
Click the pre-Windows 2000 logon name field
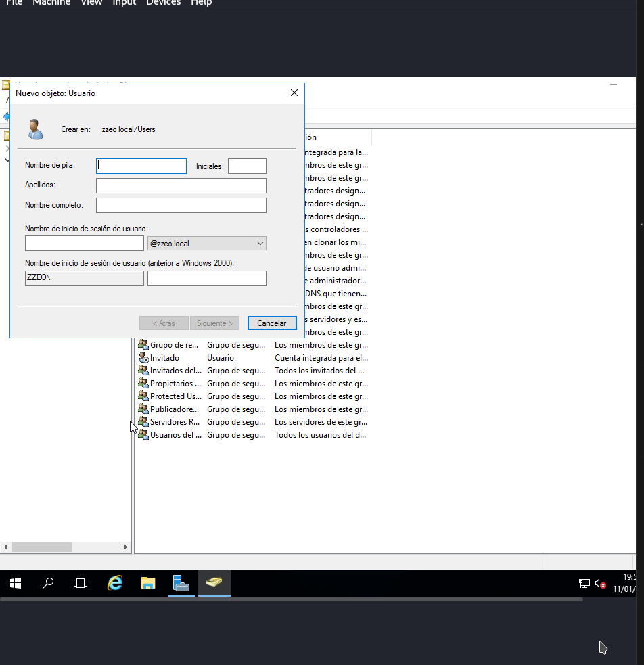[207, 278]
